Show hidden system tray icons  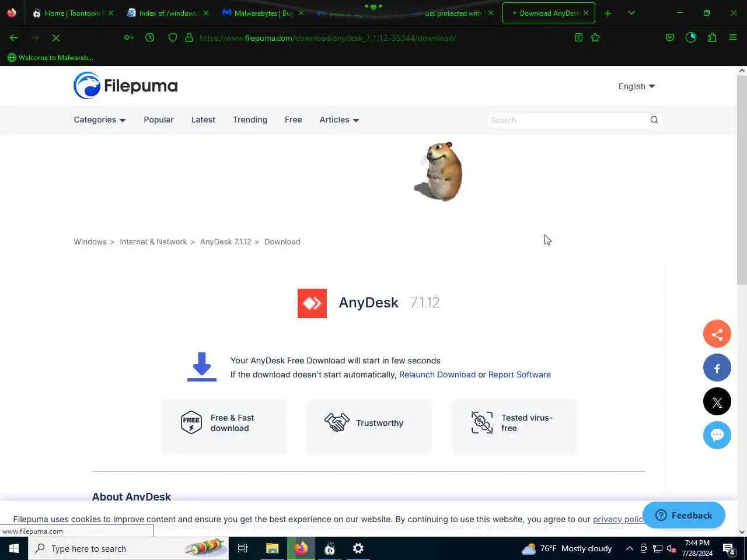pyautogui.click(x=630, y=548)
